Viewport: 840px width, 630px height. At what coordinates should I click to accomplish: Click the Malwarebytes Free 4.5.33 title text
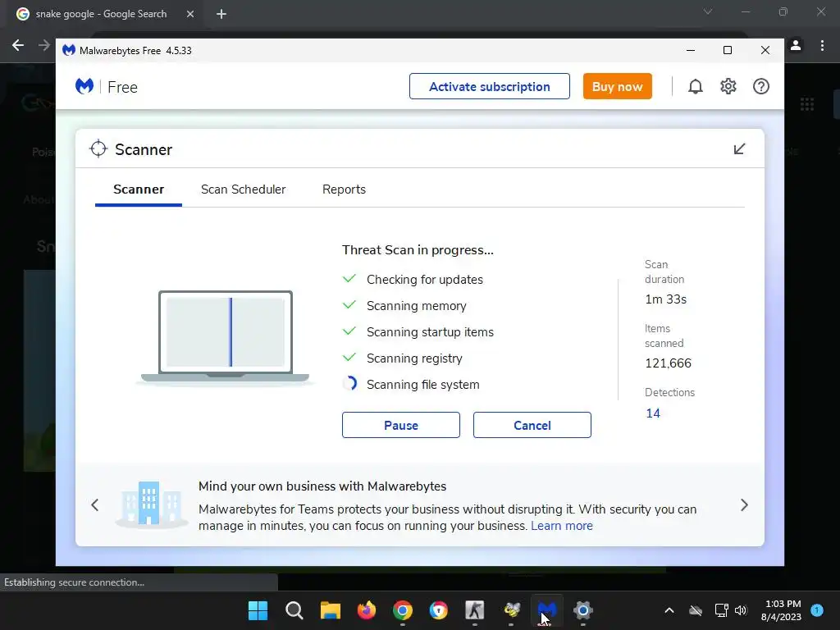pos(135,50)
